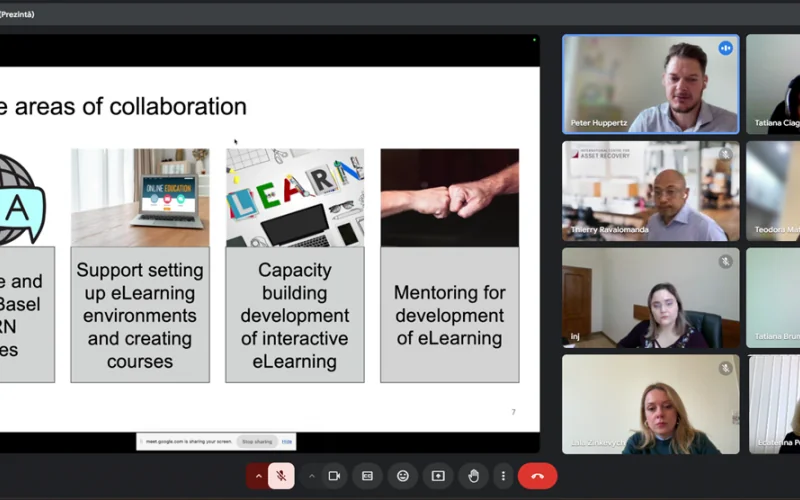Click the muted mic icon on the bottom-left participant tile

pyautogui.click(x=725, y=368)
